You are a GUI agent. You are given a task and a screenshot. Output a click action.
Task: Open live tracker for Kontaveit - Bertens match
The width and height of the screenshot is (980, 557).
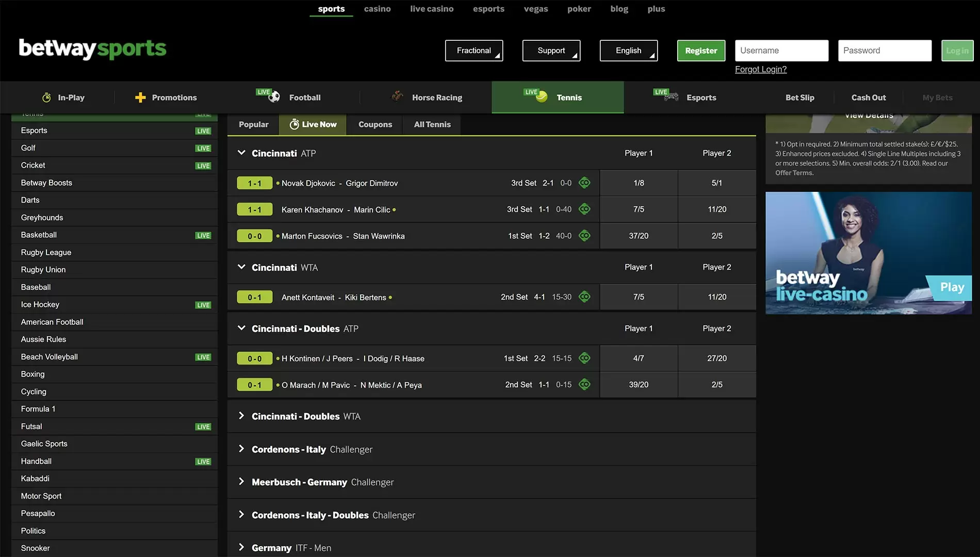[x=584, y=297]
